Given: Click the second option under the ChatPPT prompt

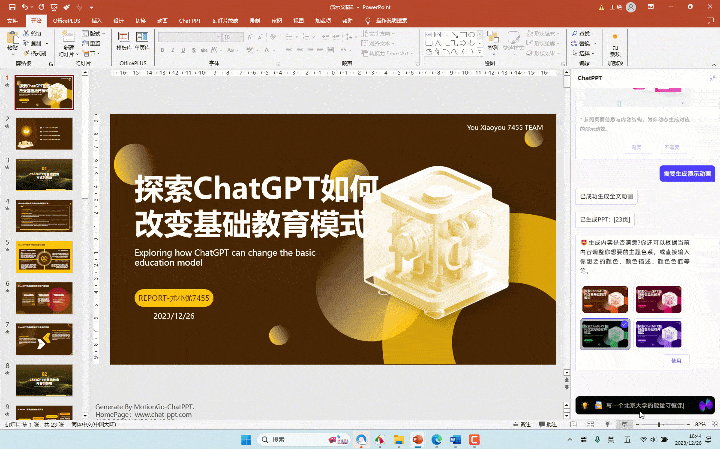Looking at the screenshot, I should click(x=671, y=147).
